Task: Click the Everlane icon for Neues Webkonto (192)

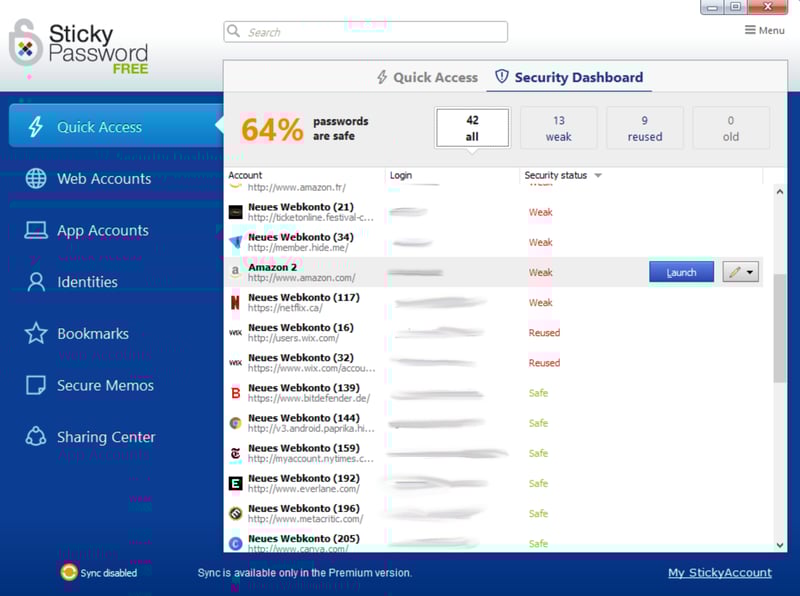Action: (235, 483)
